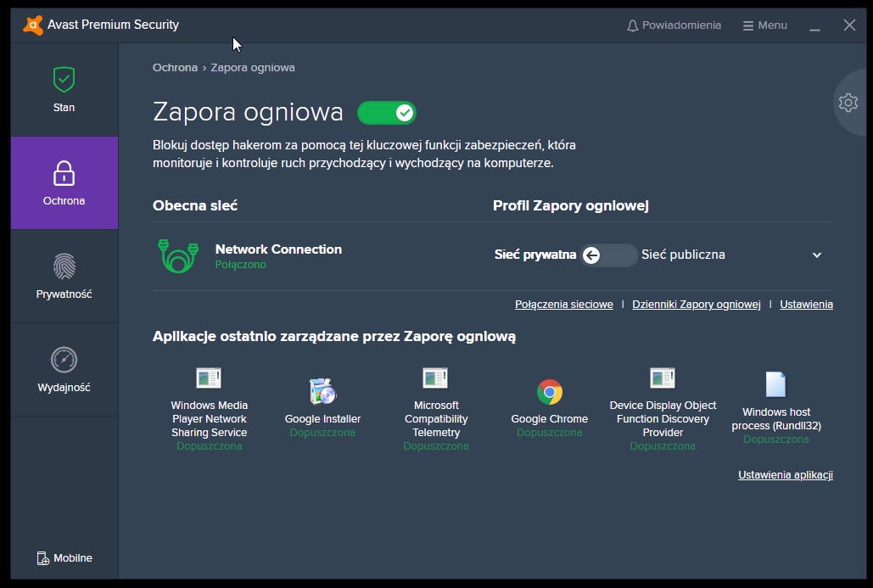Select Windows Media Player Network Sharing Service icon
The height and width of the screenshot is (588, 873).
coord(209,378)
